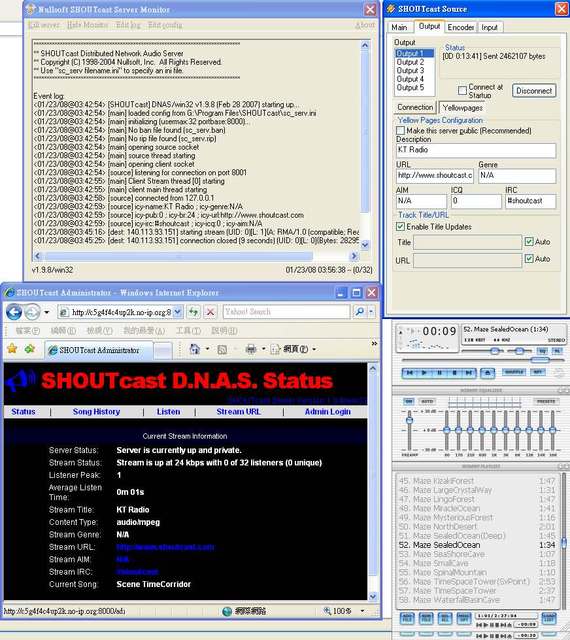Image resolution: width=570 pixels, height=640 pixels.
Task: Expand the IE address bar dropdown
Action: [178, 312]
